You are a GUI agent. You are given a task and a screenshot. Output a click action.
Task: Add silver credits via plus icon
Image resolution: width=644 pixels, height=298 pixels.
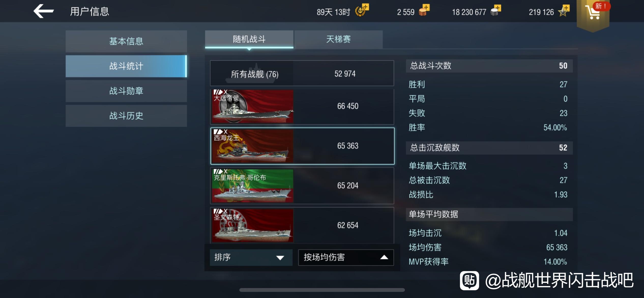click(x=495, y=10)
